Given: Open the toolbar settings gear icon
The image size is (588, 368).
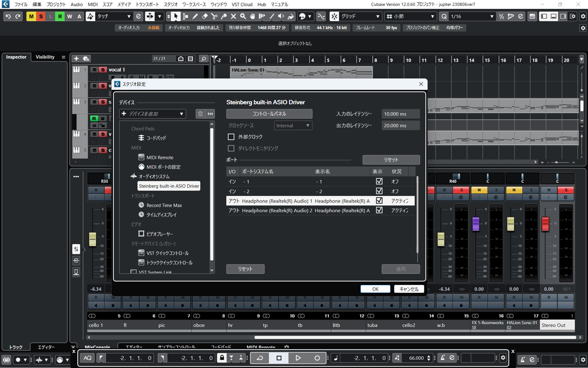Looking at the screenshot, I should pyautogui.click(x=583, y=16).
